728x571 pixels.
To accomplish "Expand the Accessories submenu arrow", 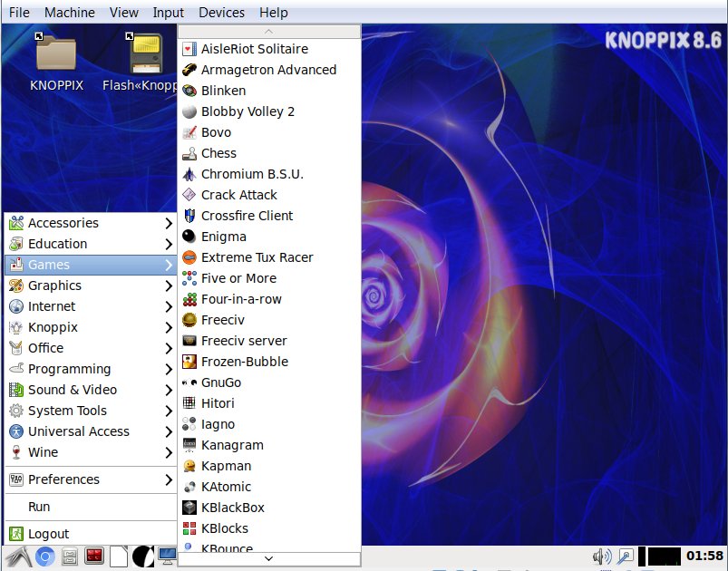I will click(169, 223).
